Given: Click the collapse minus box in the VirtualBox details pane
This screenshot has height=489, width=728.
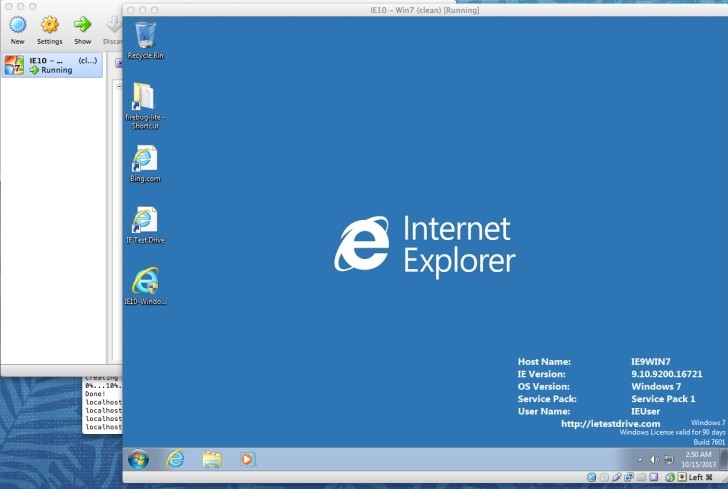Looking at the screenshot, I should [x=119, y=86].
